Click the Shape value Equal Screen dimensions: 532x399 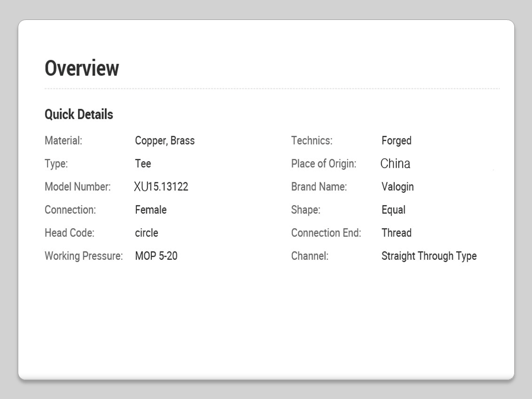point(393,210)
